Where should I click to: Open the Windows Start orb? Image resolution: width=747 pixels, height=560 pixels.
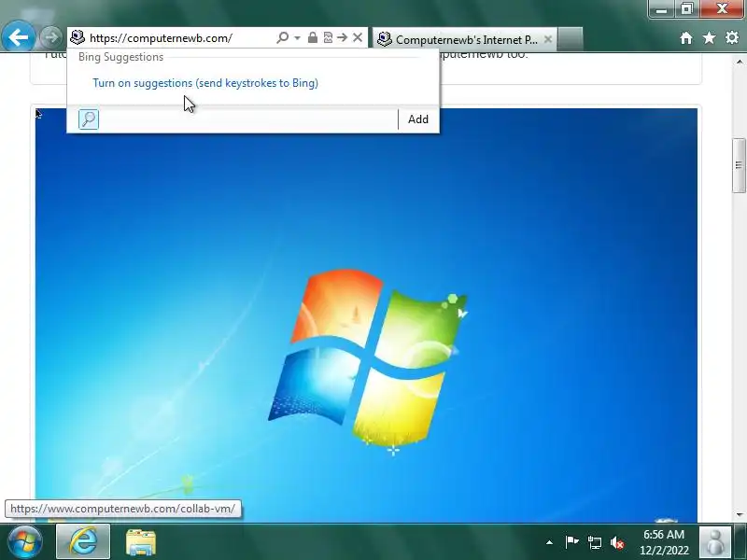pos(25,542)
